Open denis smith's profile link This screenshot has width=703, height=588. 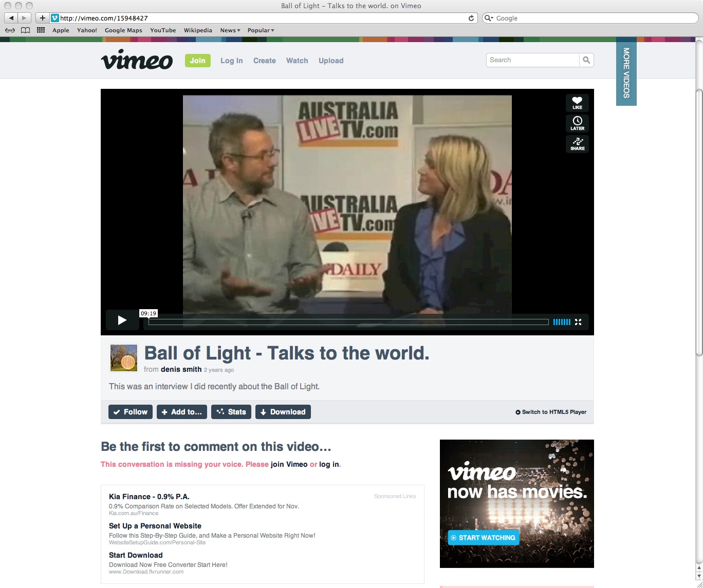[x=181, y=369]
